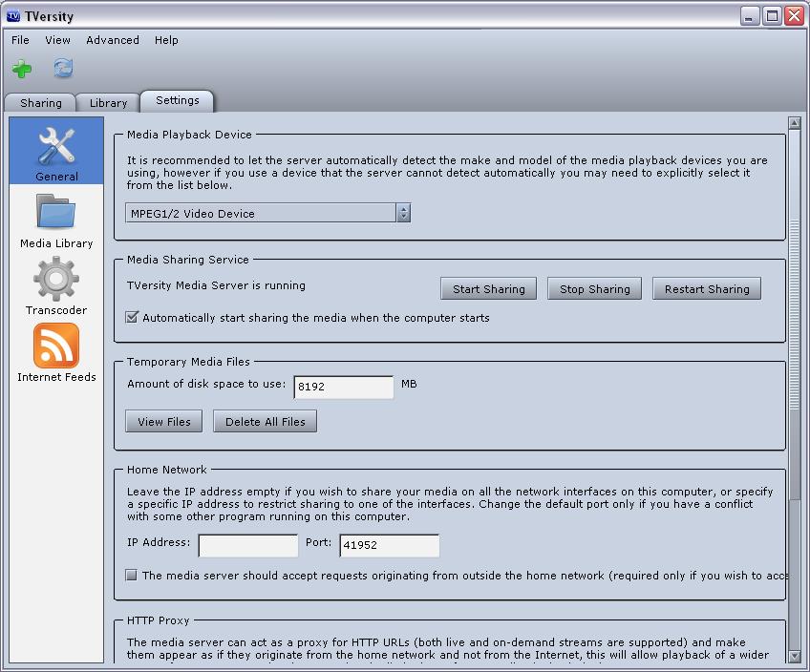
Task: Click the Stop Sharing button
Action: pyautogui.click(x=594, y=289)
